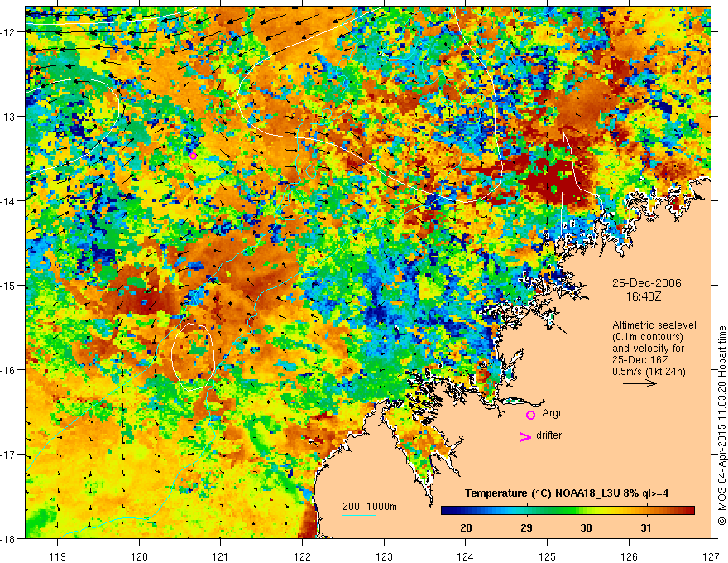The image size is (728, 563).
Task: Click the '(0.1m contours)' text
Action: [648, 337]
